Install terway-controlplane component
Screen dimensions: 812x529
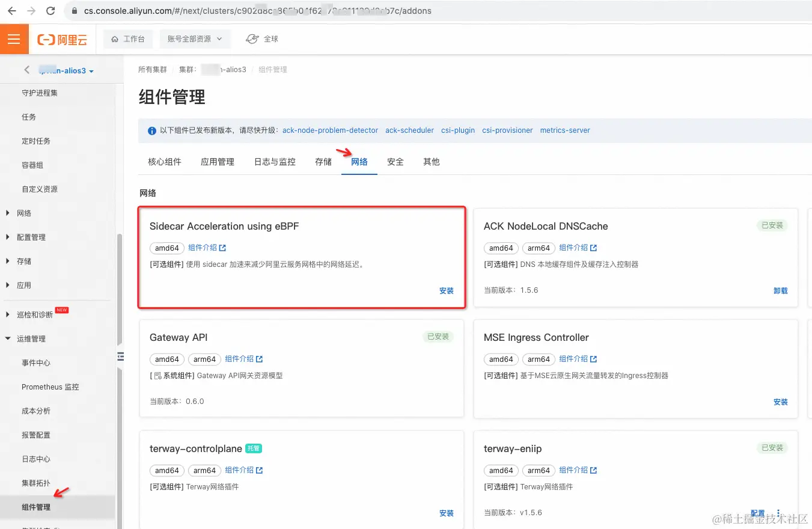pyautogui.click(x=447, y=513)
